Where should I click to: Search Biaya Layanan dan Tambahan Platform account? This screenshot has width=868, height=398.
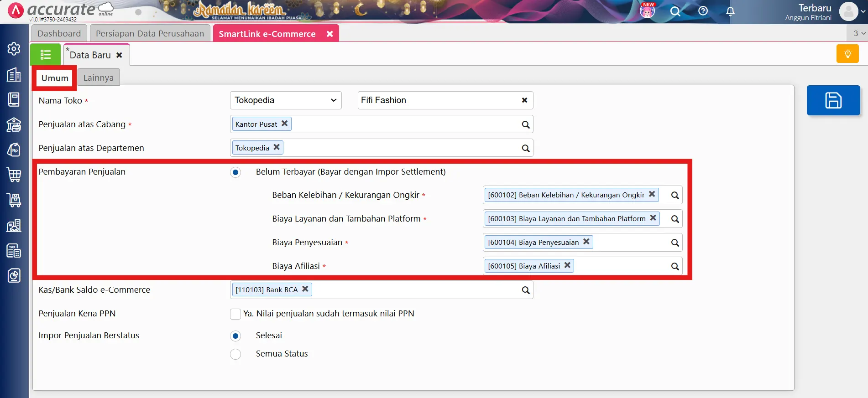[x=675, y=219]
